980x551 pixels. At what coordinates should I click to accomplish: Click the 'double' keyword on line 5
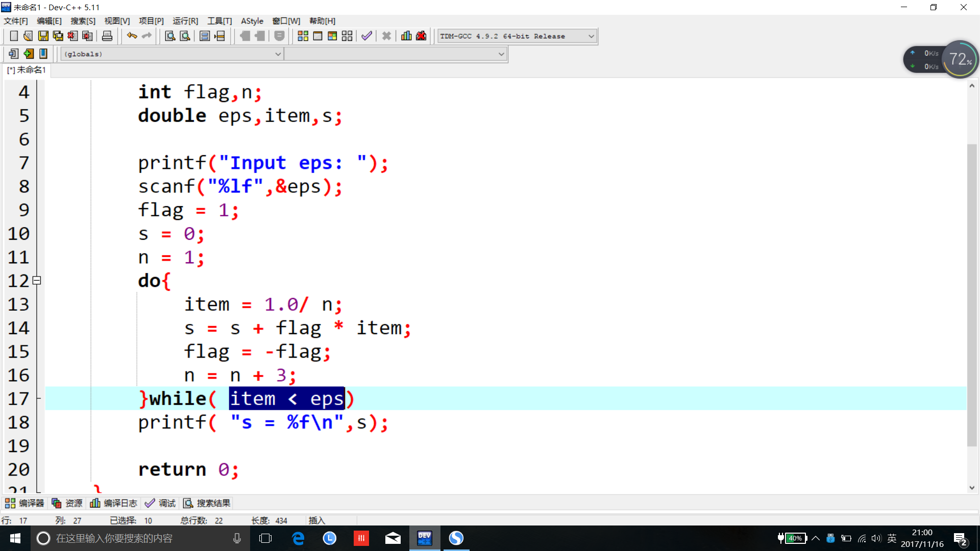click(x=172, y=116)
